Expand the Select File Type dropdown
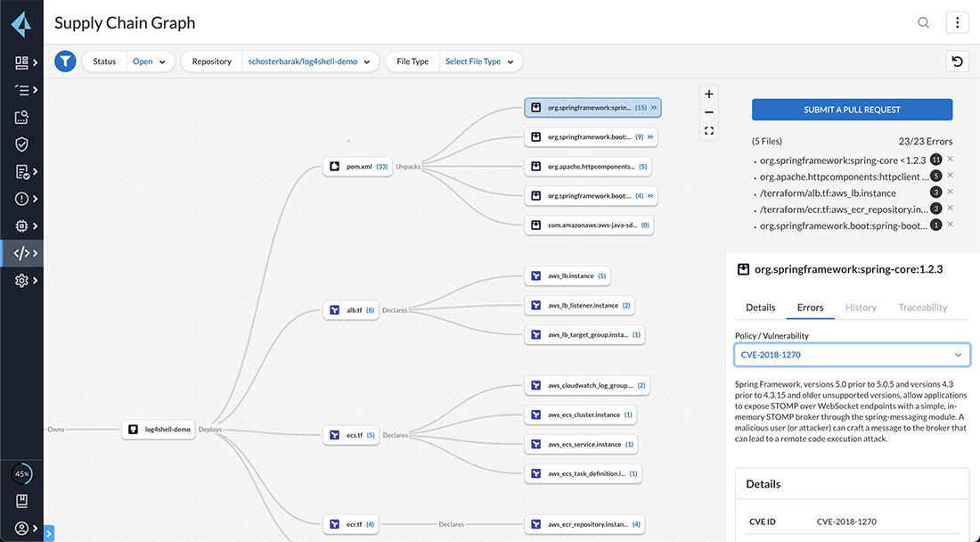This screenshot has height=542, width=980. coord(479,62)
